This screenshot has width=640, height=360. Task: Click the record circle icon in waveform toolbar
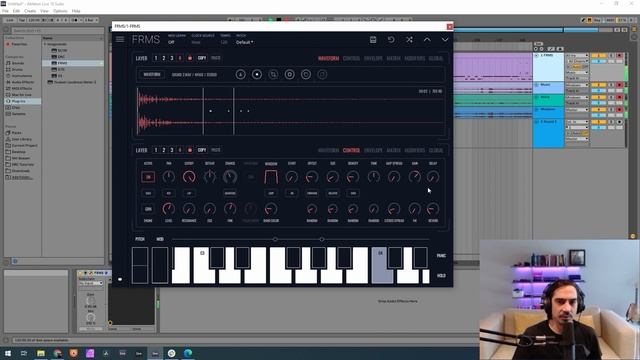pyautogui.click(x=257, y=75)
